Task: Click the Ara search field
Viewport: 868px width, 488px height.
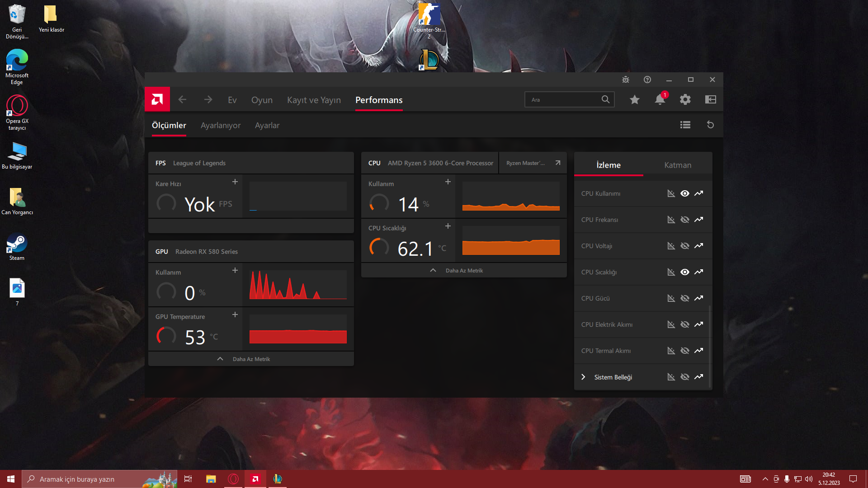Action: point(563,100)
